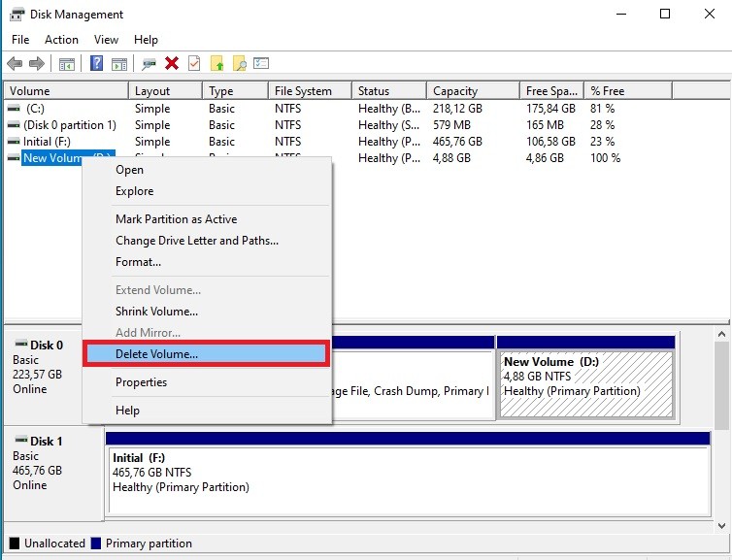
Task: Click the Disk 1 drive icon in lower pane
Action: tap(21, 440)
